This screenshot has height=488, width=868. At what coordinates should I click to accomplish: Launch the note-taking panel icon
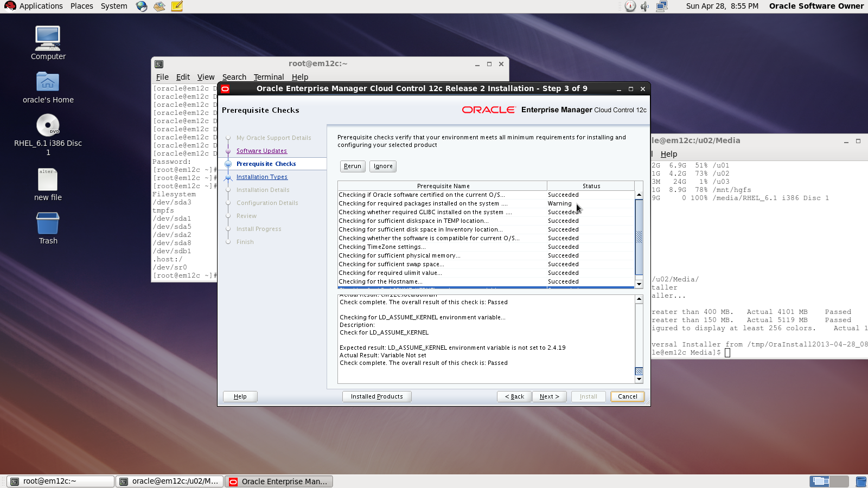coord(177,7)
